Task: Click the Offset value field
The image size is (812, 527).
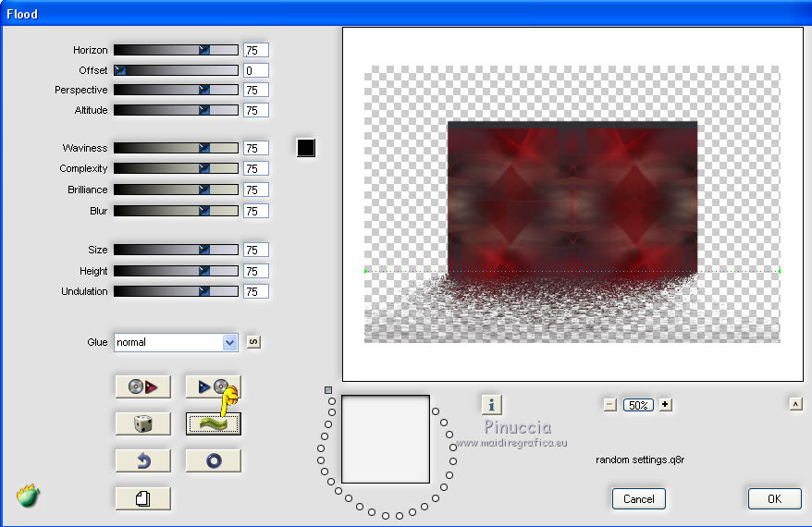Action: 256,70
